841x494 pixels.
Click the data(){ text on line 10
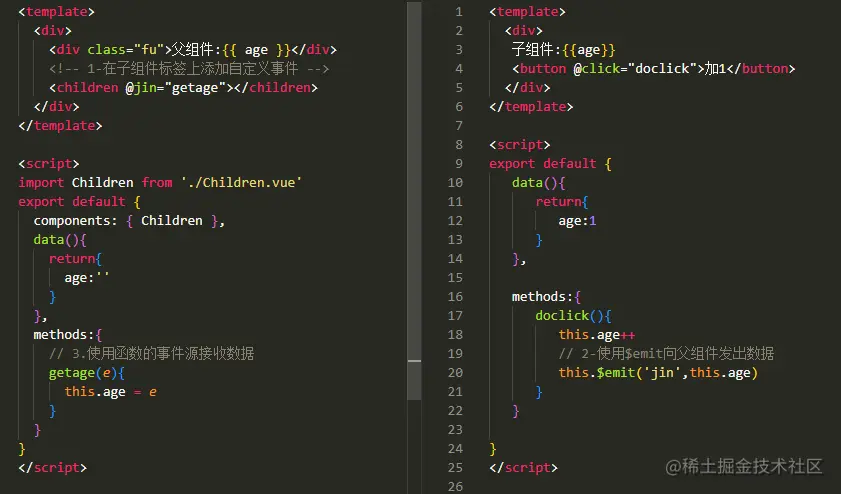tap(538, 183)
